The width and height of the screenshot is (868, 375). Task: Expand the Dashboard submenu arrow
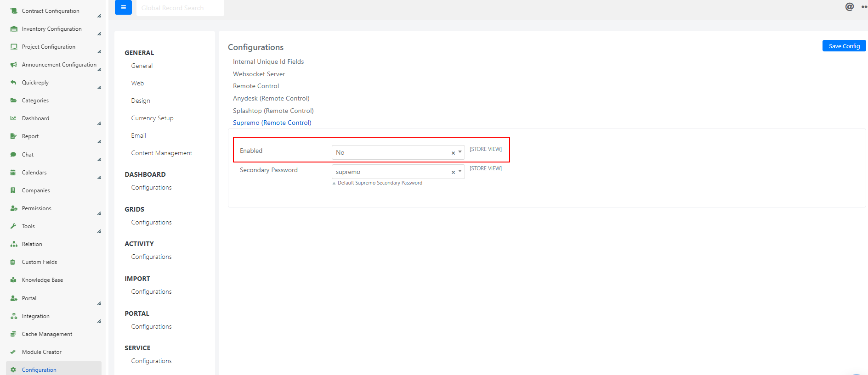[99, 123]
